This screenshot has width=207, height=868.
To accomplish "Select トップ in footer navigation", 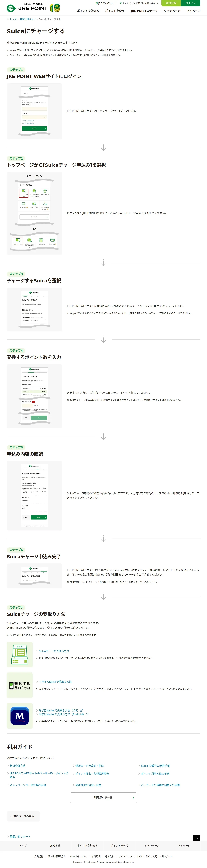I will tap(23, 846).
